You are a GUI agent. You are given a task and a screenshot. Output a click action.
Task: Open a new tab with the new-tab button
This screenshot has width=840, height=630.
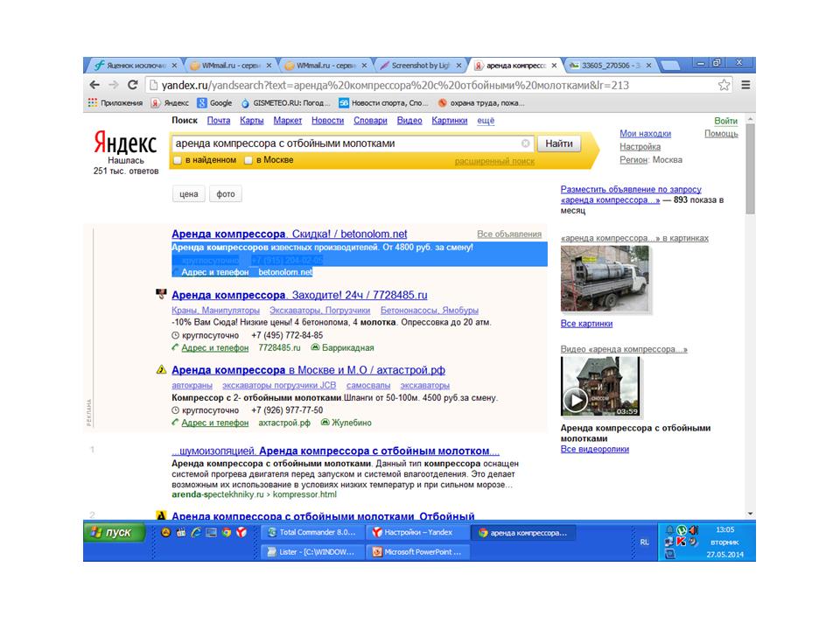(669, 66)
